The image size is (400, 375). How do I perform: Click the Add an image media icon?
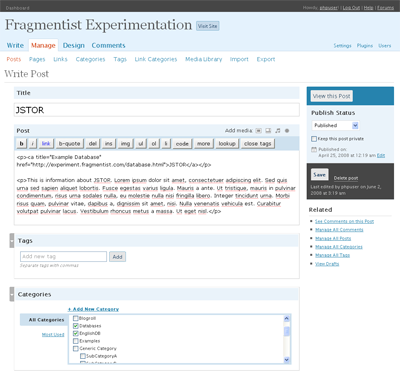[x=258, y=131]
